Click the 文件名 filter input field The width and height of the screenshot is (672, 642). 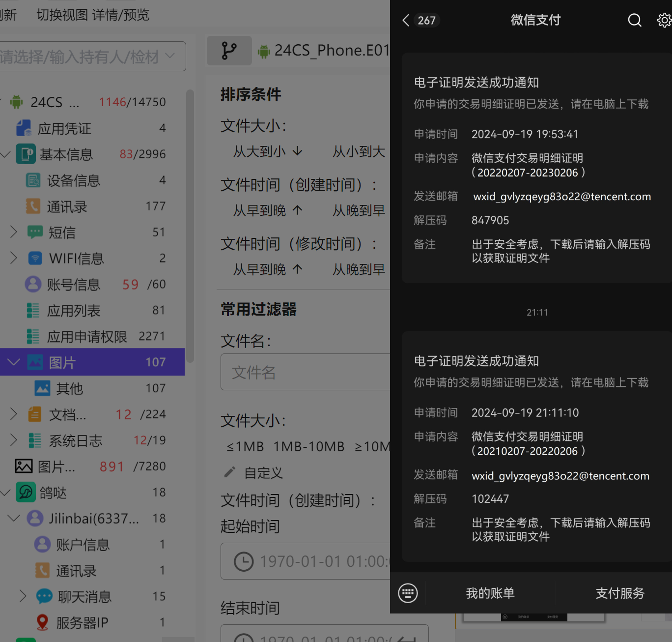point(305,372)
